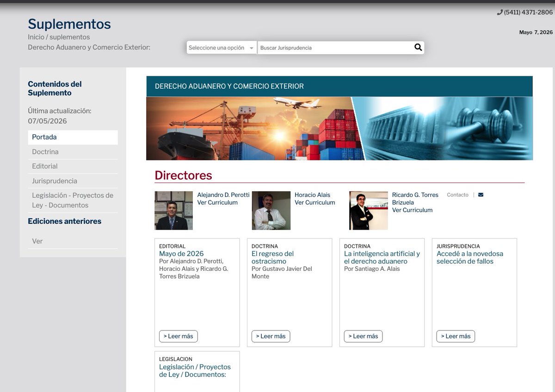Image resolution: width=555 pixels, height=392 pixels.
Task: Click the 'Contenidos del Suplemento' heading
Action: (55, 88)
